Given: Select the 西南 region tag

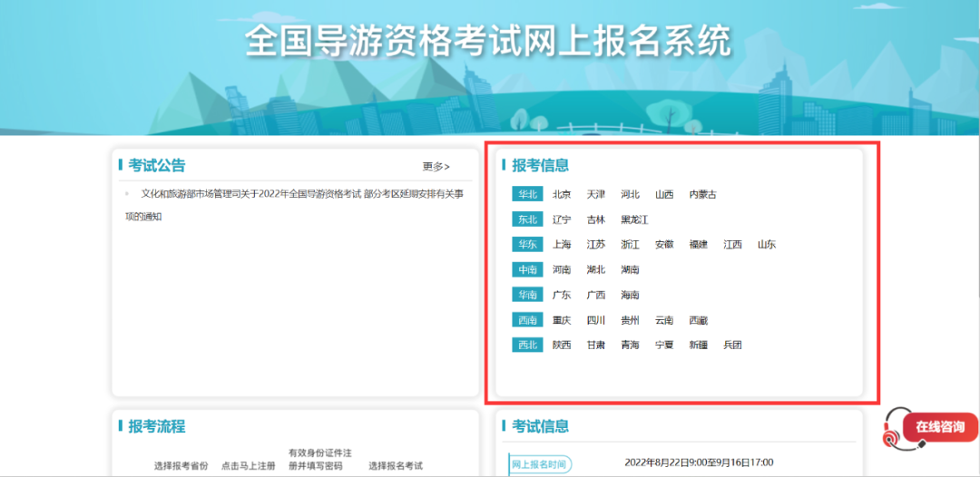Looking at the screenshot, I should click(527, 320).
